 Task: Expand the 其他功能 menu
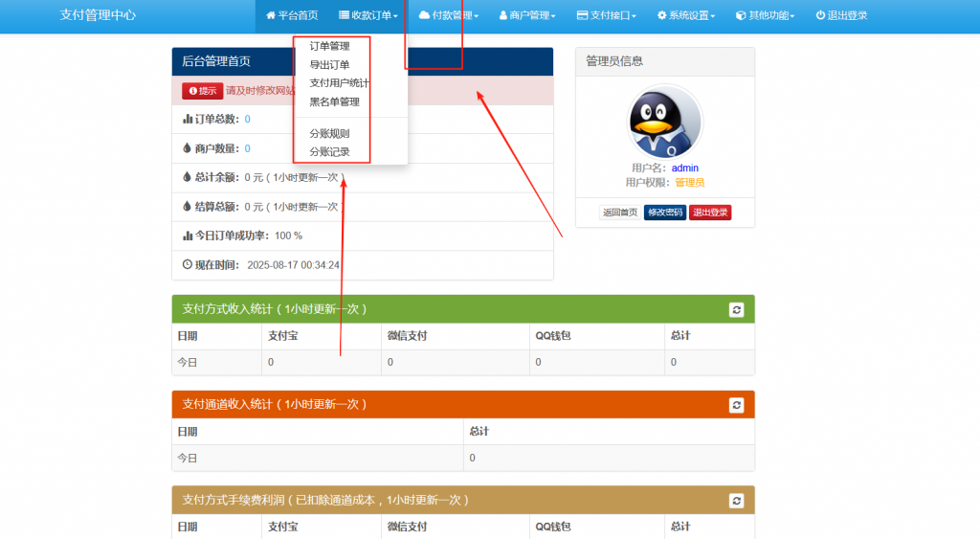click(x=765, y=16)
